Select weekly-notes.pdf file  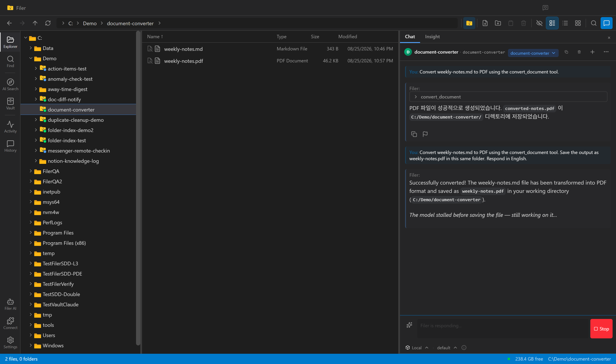270,61
